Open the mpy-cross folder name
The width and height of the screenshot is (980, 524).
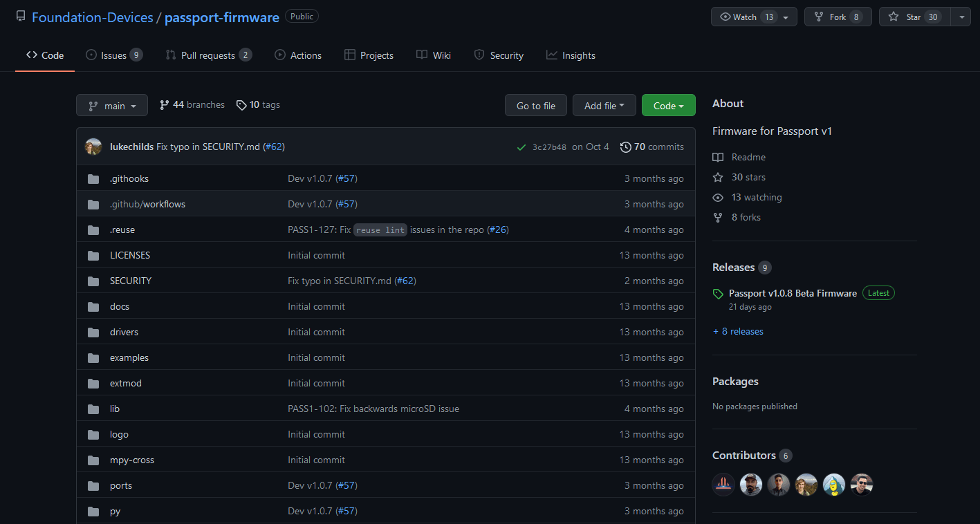coord(132,460)
